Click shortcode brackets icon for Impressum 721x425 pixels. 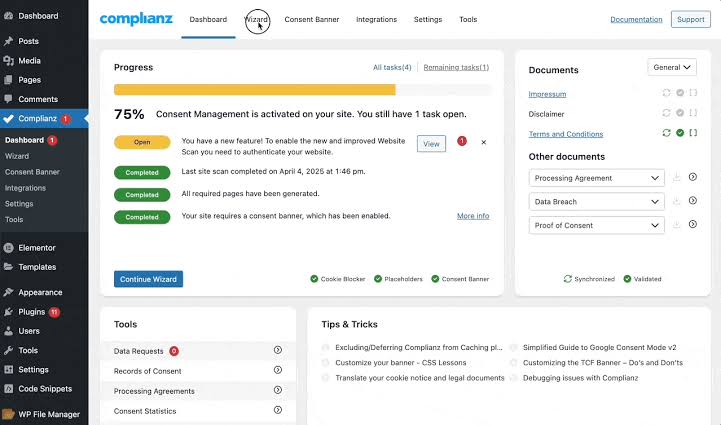(693, 93)
